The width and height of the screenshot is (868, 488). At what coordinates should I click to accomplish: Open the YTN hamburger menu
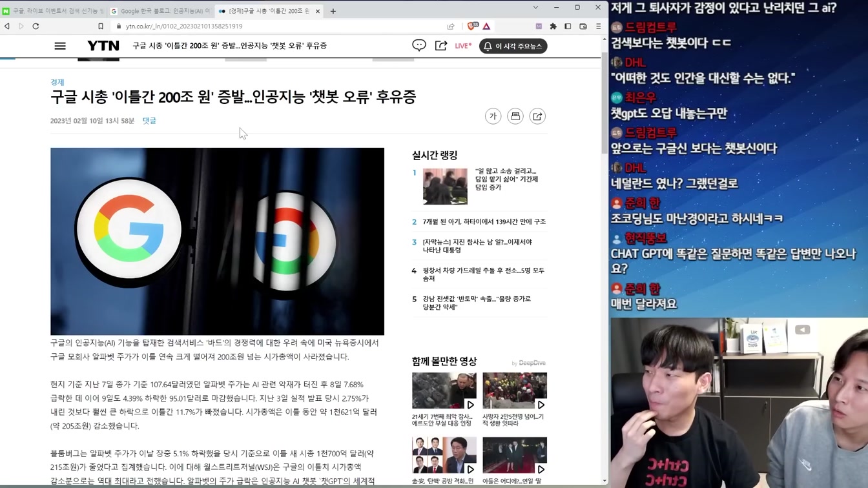[x=60, y=46]
